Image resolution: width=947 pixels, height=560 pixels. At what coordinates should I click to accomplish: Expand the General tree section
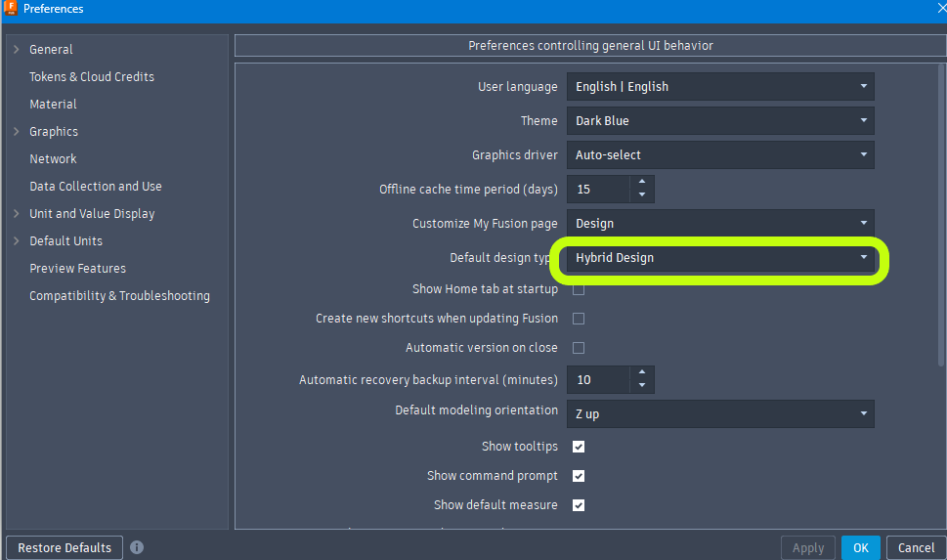tap(17, 50)
